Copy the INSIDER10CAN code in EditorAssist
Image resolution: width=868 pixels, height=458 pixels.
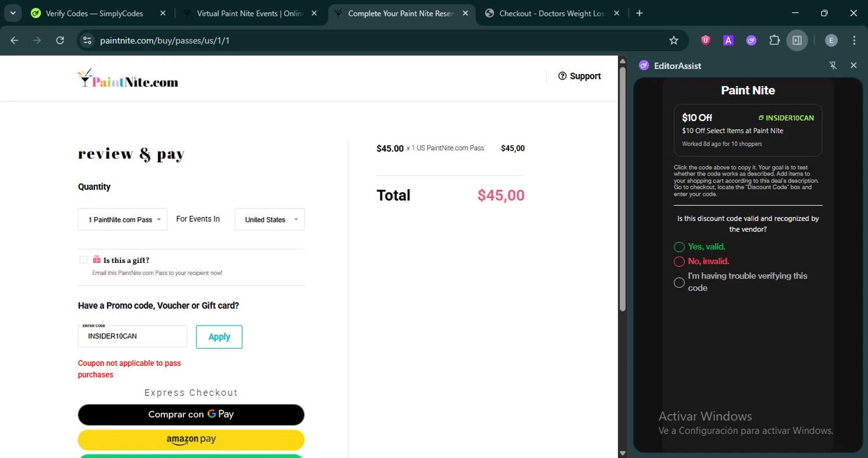click(x=786, y=118)
